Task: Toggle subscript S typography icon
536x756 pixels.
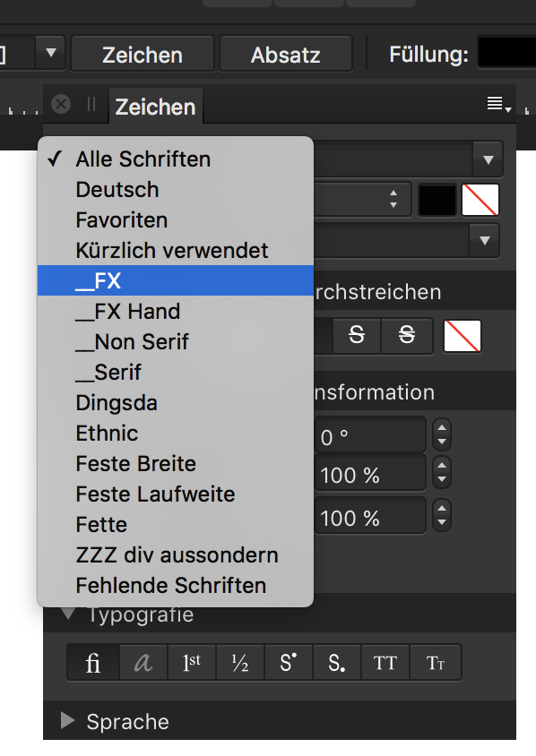Action: (x=336, y=663)
